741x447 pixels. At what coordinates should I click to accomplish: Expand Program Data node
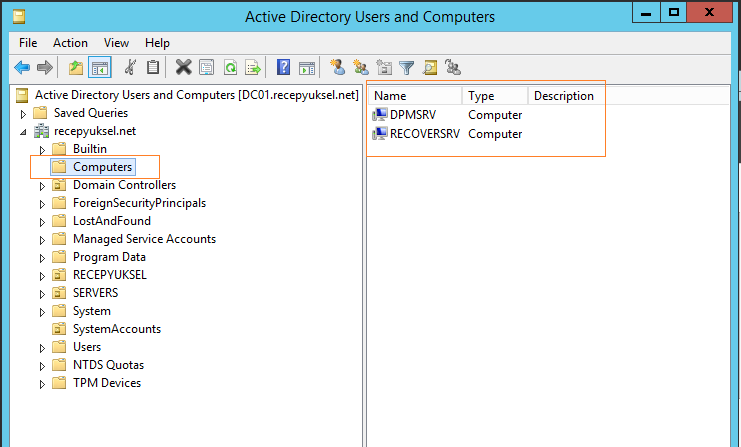(42, 258)
